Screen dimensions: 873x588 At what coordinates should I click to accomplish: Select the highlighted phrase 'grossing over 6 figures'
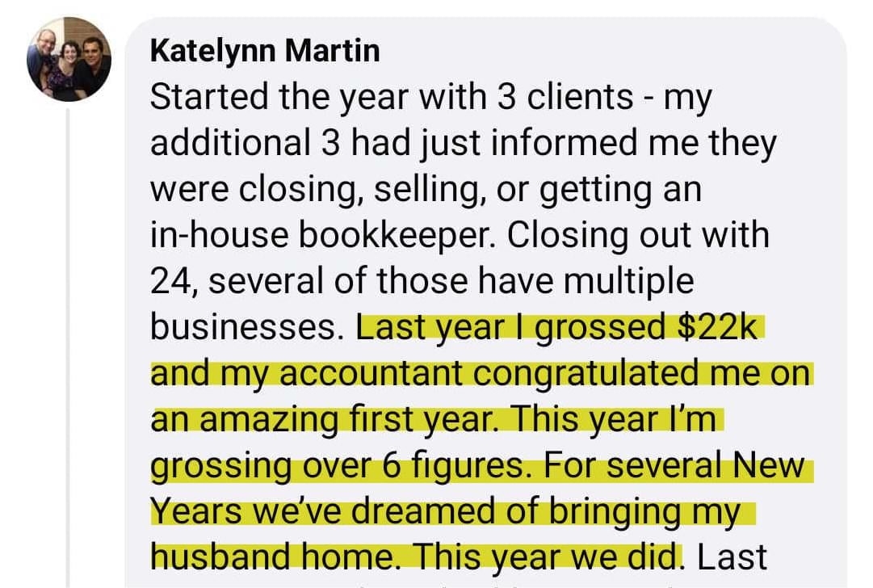click(x=338, y=465)
